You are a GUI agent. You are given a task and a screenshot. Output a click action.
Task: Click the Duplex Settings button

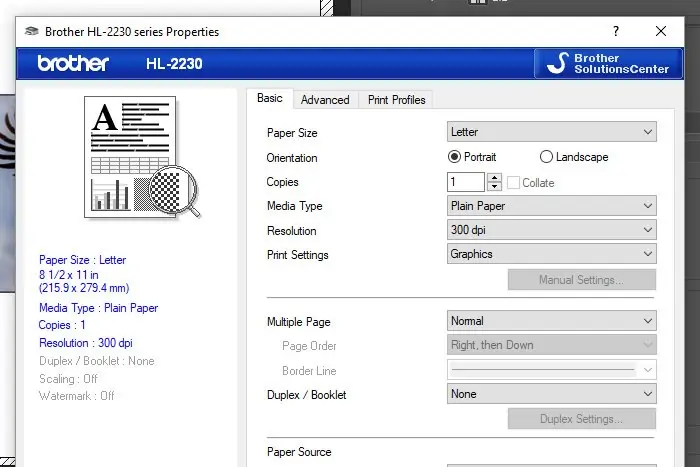tap(582, 419)
